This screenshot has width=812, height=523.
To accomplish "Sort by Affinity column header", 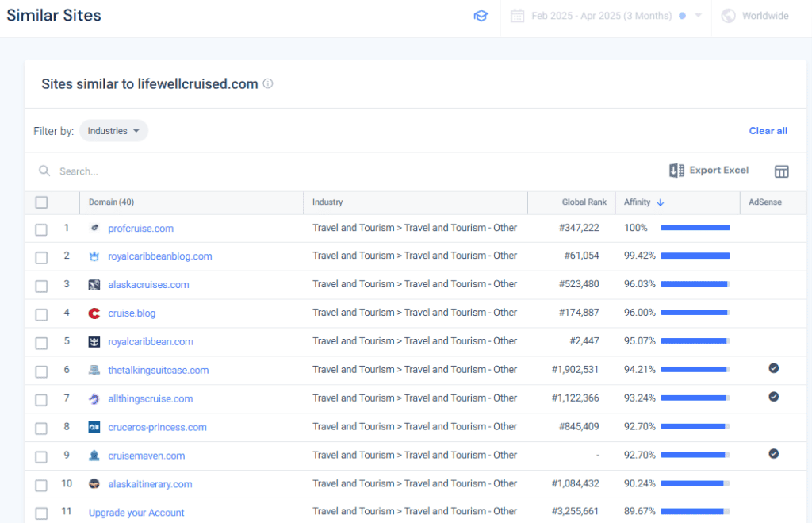I will click(x=637, y=202).
